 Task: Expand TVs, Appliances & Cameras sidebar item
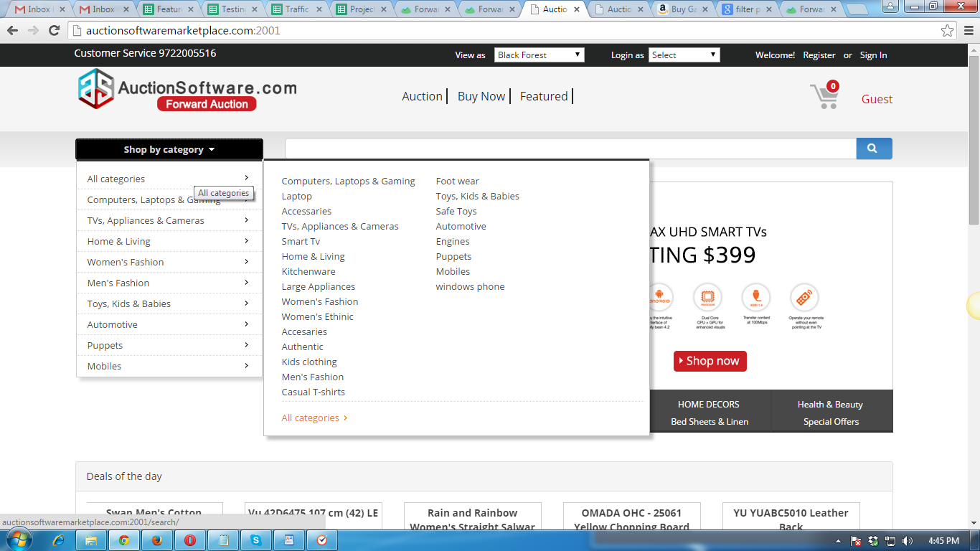click(169, 220)
